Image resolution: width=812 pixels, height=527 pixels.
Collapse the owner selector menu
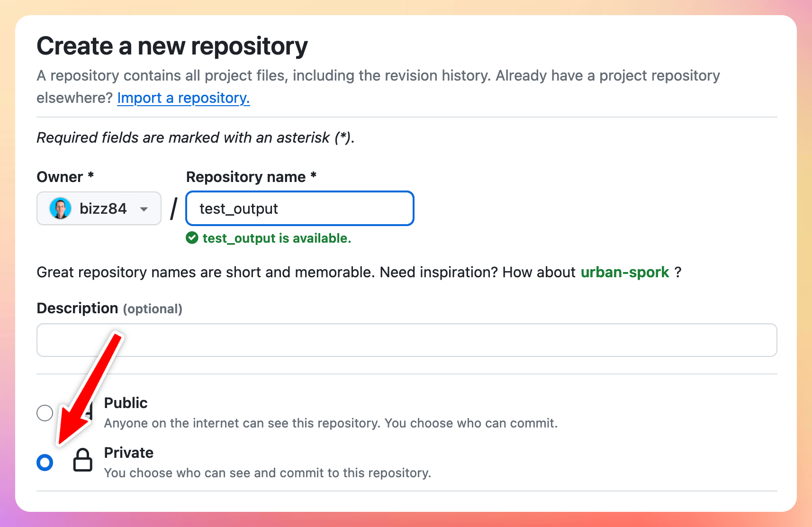144,209
